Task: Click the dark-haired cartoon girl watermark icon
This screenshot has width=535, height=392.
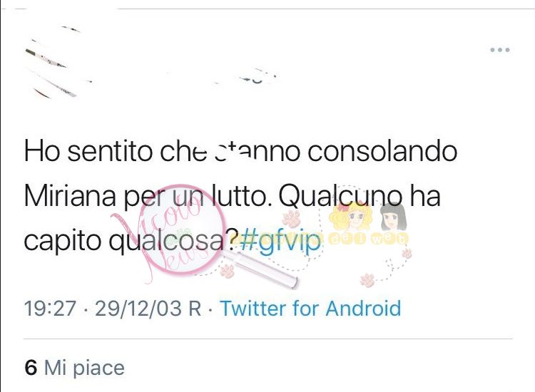Action: pyautogui.click(x=393, y=217)
